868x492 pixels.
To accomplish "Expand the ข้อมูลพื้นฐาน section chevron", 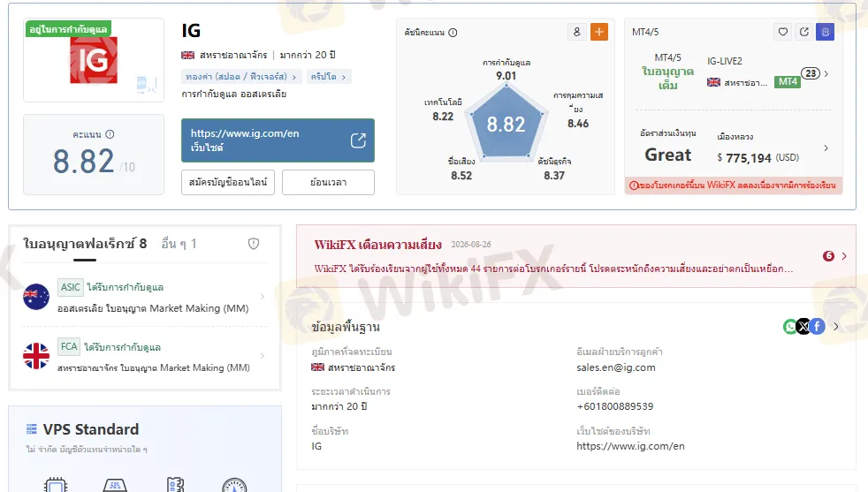I will click(836, 327).
